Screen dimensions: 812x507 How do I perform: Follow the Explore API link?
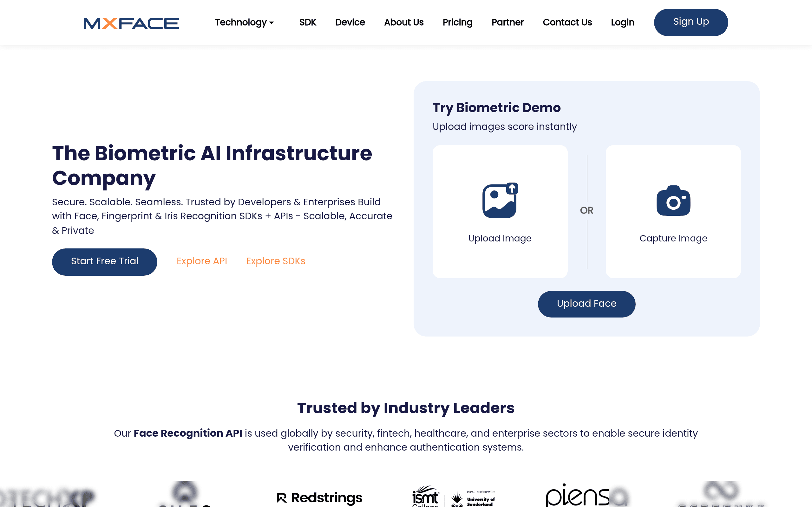click(x=202, y=261)
